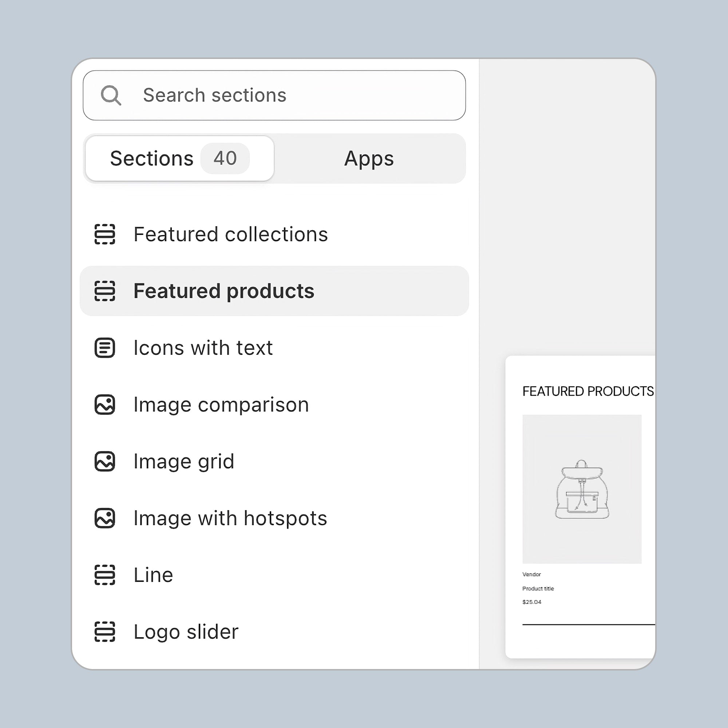Screen dimensions: 728x728
Task: Click the Image comparison picture icon
Action: click(x=105, y=405)
